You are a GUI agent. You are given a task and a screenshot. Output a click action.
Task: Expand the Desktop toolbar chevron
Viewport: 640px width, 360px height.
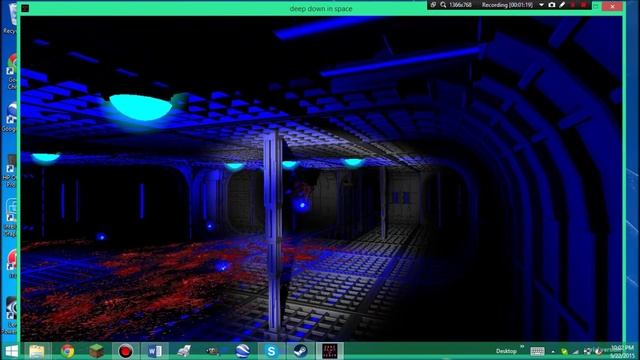[522, 347]
